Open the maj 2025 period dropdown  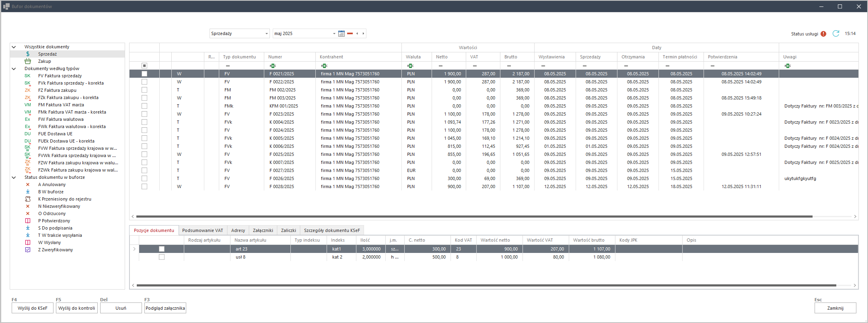[334, 34]
